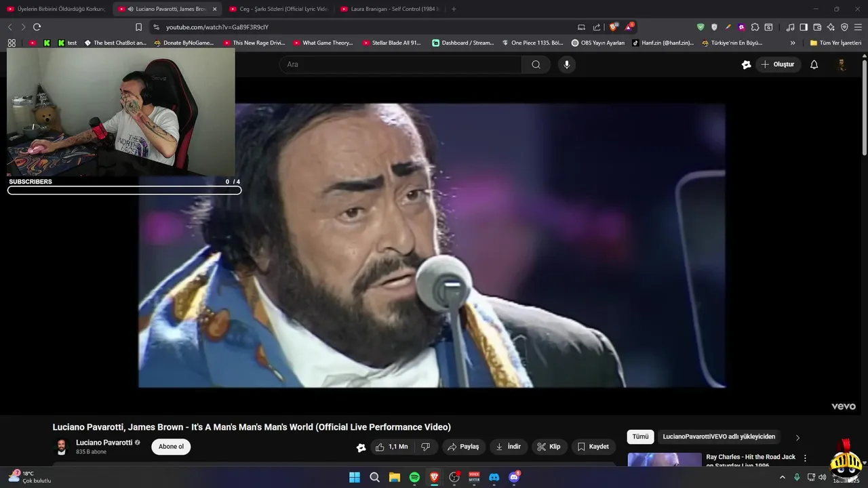Select LucianoPavarottiVEVO adlı yükleyiciden chip

point(719,437)
